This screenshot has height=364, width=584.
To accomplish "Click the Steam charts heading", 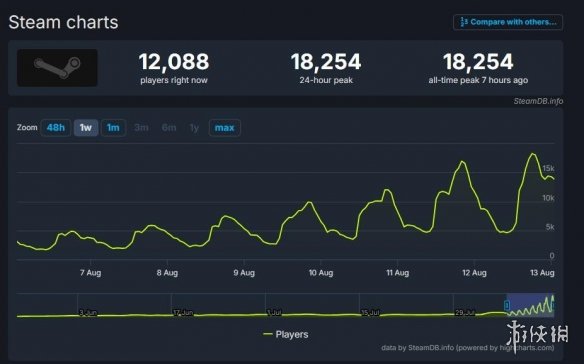I will click(63, 22).
